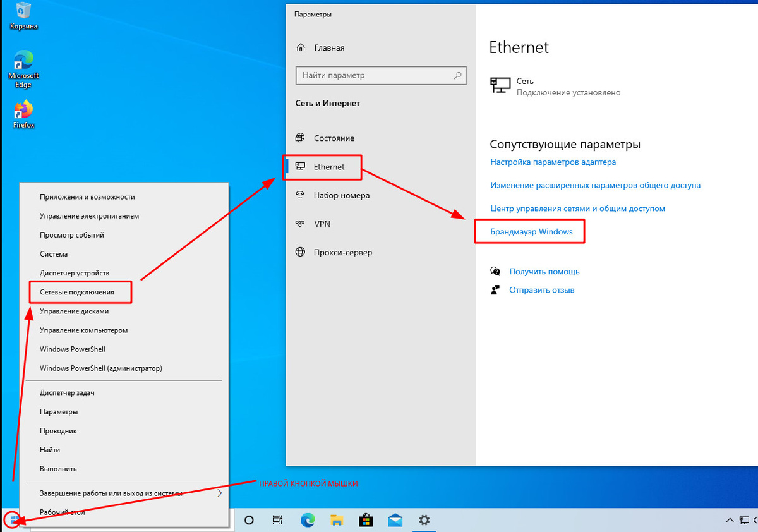Open File Explorer from the taskbar
This screenshot has height=532, width=758.
point(337,521)
